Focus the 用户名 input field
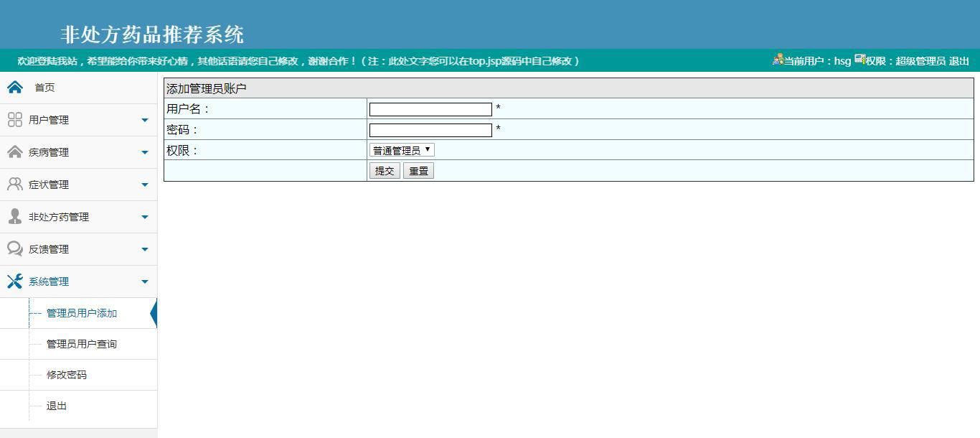Screen dimensions: 980x438 click(430, 109)
